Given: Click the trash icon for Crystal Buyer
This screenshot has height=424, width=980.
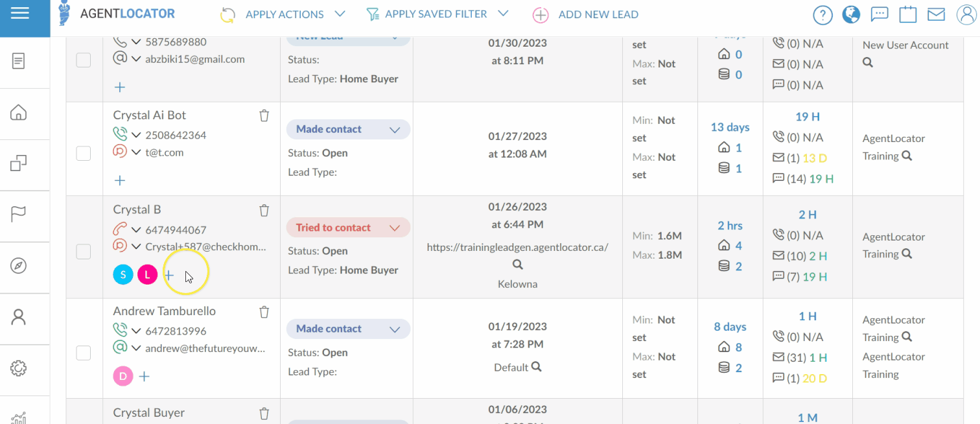Looking at the screenshot, I should [264, 413].
